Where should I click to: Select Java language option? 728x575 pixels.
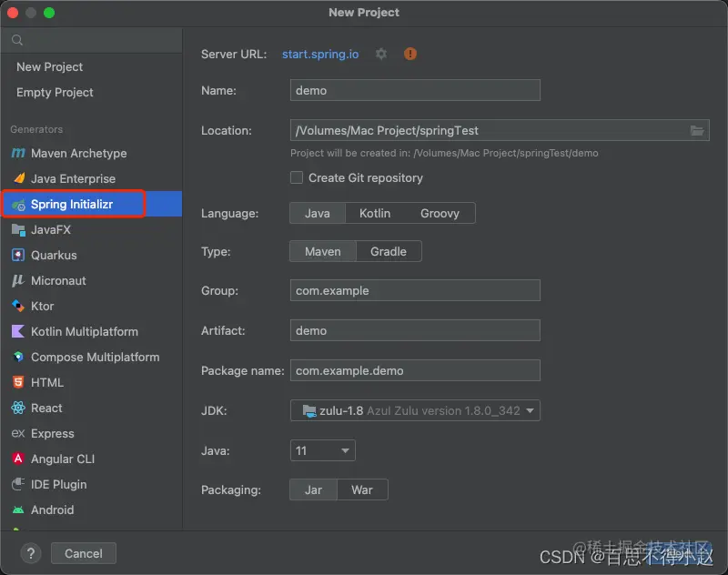tap(318, 213)
